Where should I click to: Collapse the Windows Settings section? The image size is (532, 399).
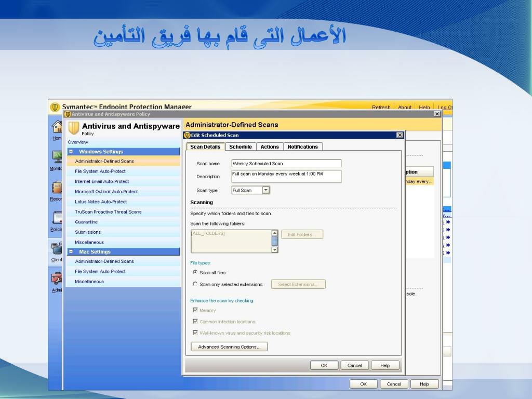coord(71,151)
